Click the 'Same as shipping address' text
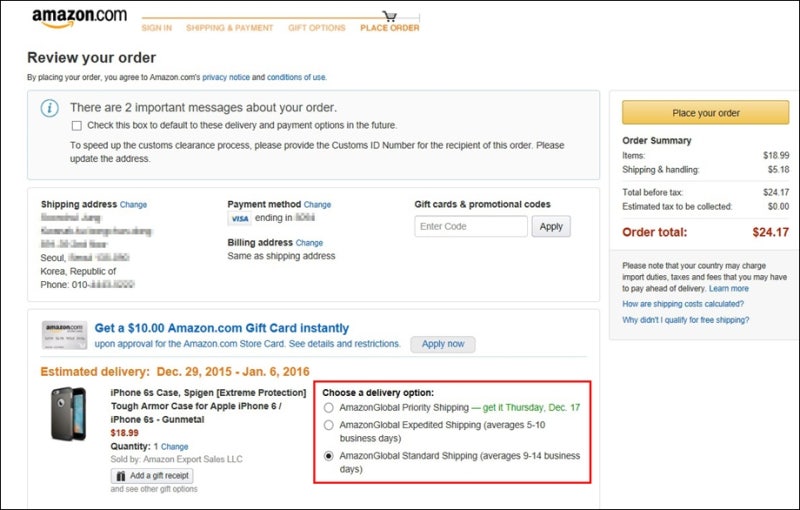The image size is (800, 510). tap(281, 256)
